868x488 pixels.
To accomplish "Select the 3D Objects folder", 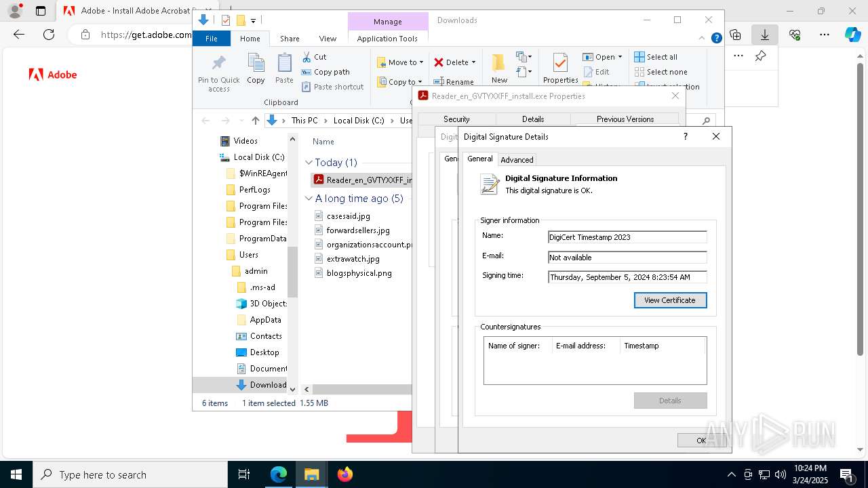I will [x=262, y=304].
